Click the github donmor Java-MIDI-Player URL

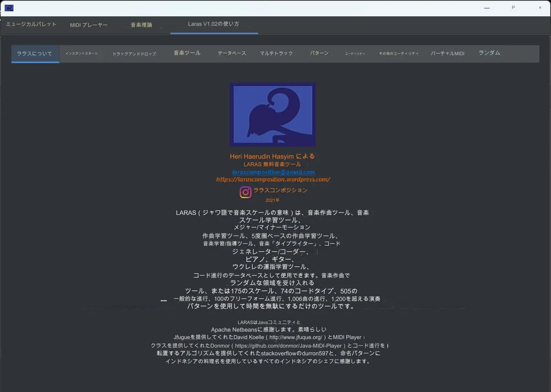(x=289, y=346)
